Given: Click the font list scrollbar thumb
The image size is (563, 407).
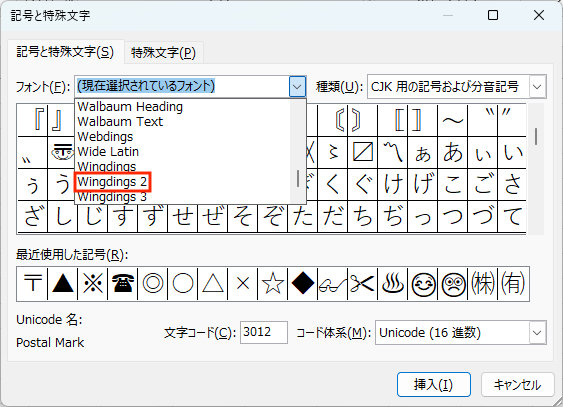Looking at the screenshot, I should click(x=298, y=178).
